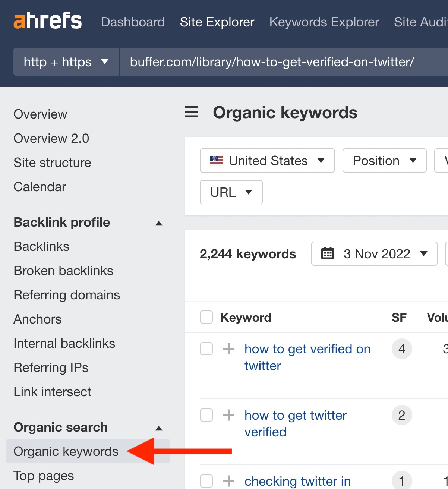Click the keyword 'how to get twitter verified'
Viewport: 448px width, 489px height.
click(x=296, y=423)
